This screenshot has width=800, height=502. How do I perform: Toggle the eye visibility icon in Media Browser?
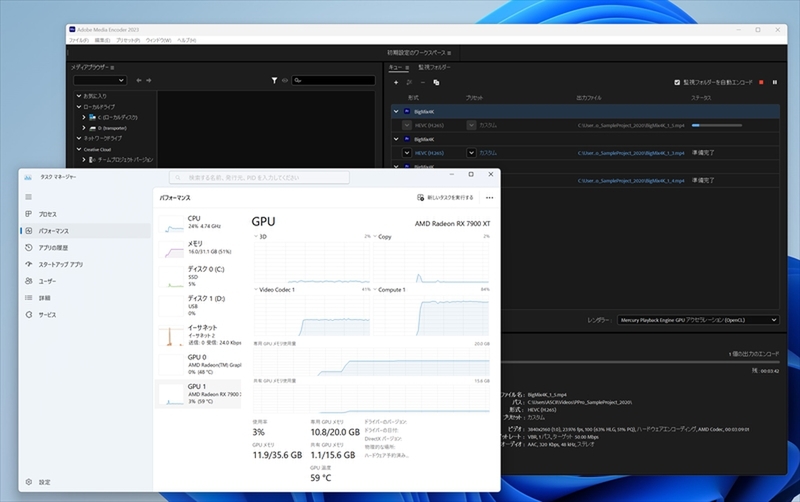pos(285,80)
